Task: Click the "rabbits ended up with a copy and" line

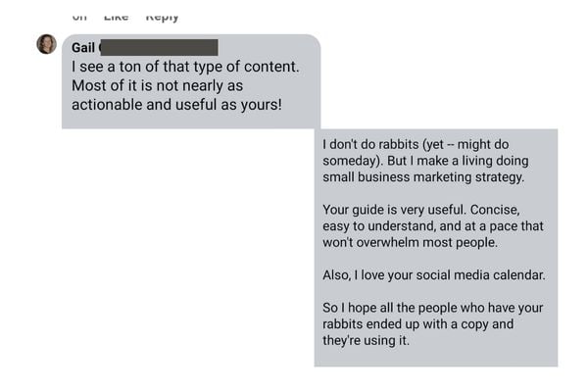Action: coord(417,324)
